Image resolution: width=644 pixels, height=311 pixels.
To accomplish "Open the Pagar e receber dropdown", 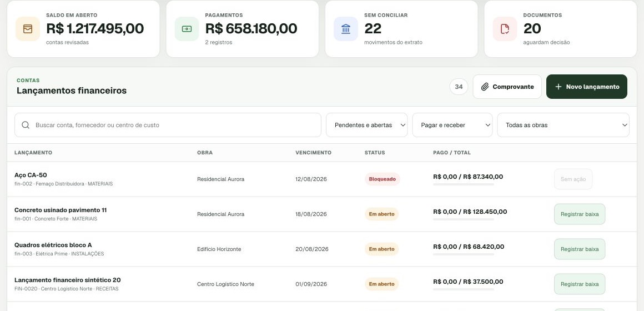I will [x=452, y=125].
